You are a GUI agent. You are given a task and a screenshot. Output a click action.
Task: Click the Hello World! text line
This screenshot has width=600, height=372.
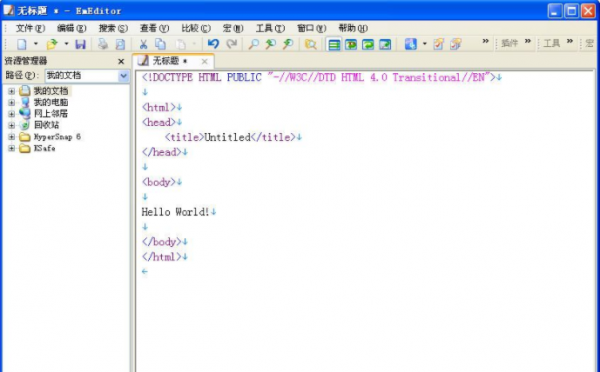pos(175,212)
